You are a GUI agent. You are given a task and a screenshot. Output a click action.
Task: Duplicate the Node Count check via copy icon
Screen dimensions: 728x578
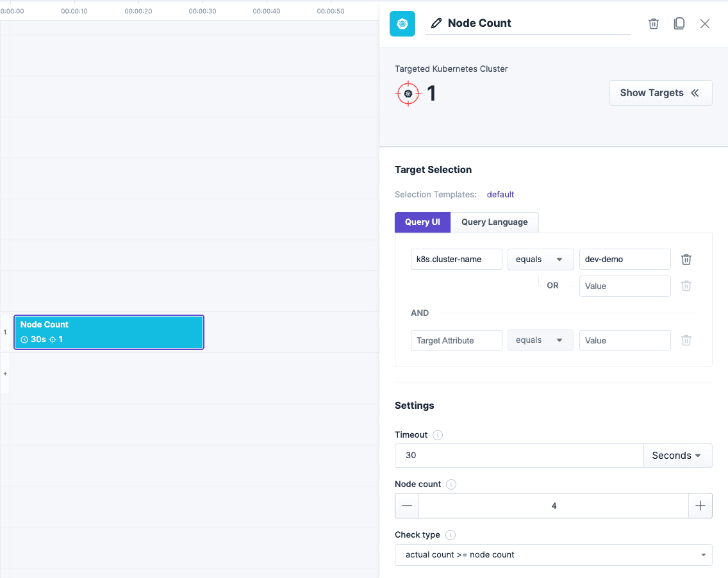679,23
